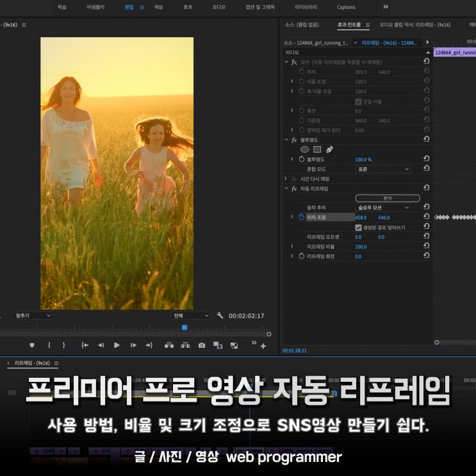Image resolution: width=476 pixels, height=476 pixels.
Task: Expand the 시간 다시 매핑 effect
Action: [286, 179]
